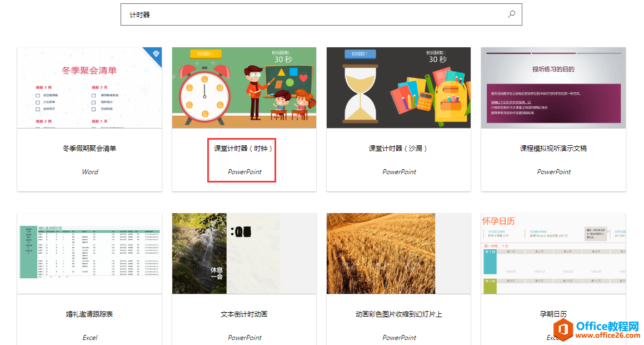
Task: Click the Word label under 冬季假期聚会清单
Action: pos(89,171)
